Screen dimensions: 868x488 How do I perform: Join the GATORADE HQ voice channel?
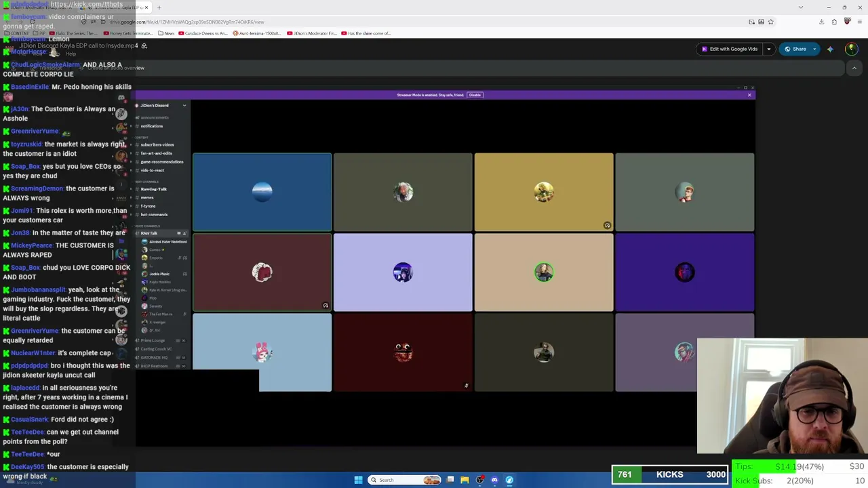154,358
